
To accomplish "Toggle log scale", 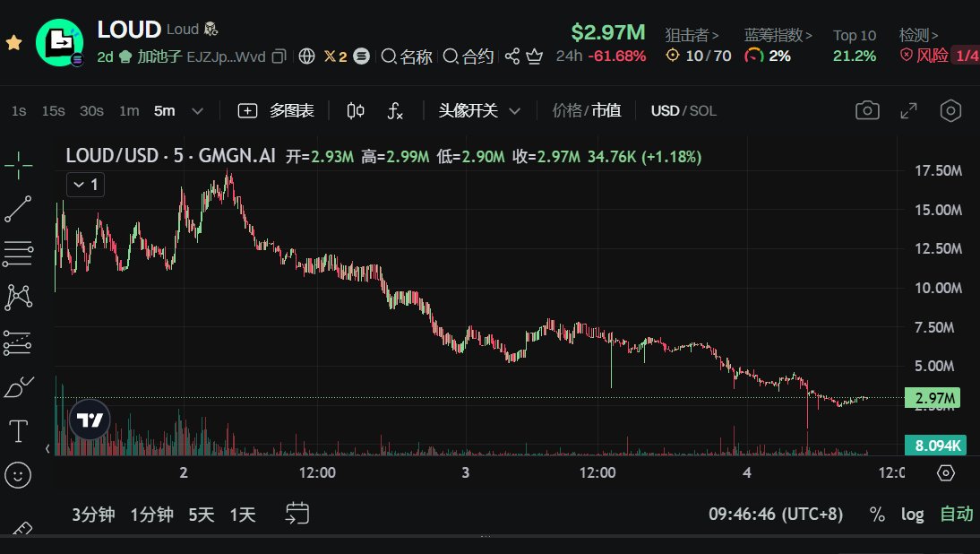I will coord(912,514).
